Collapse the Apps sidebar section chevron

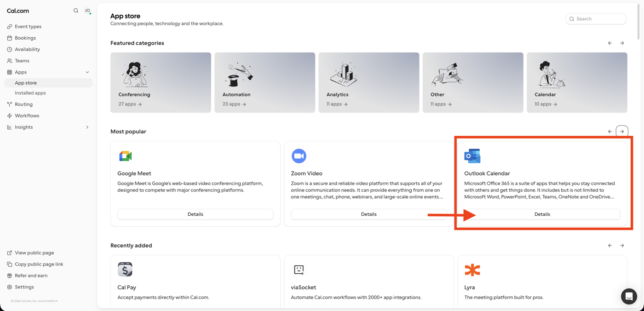(x=87, y=72)
